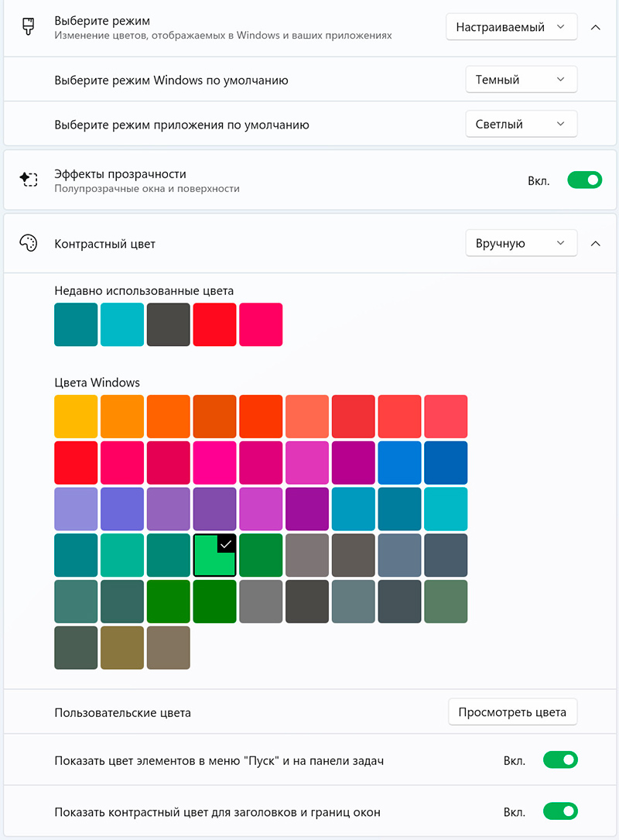This screenshot has width=619, height=840.
Task: Click the paintbrush icon beside Выберите режим
Action: [29, 26]
